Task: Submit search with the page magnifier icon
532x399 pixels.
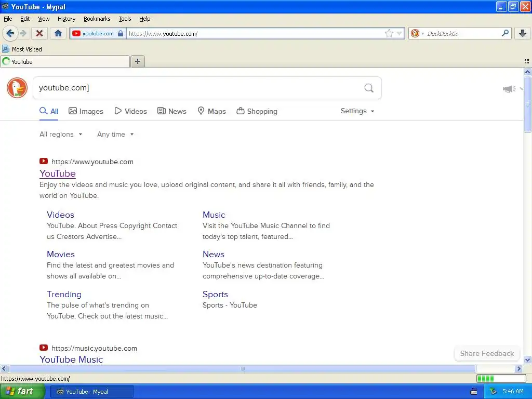Action: tap(369, 88)
